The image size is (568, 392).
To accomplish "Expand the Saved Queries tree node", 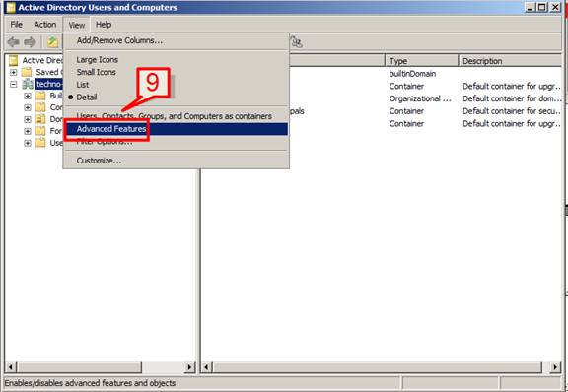I will click(14, 72).
